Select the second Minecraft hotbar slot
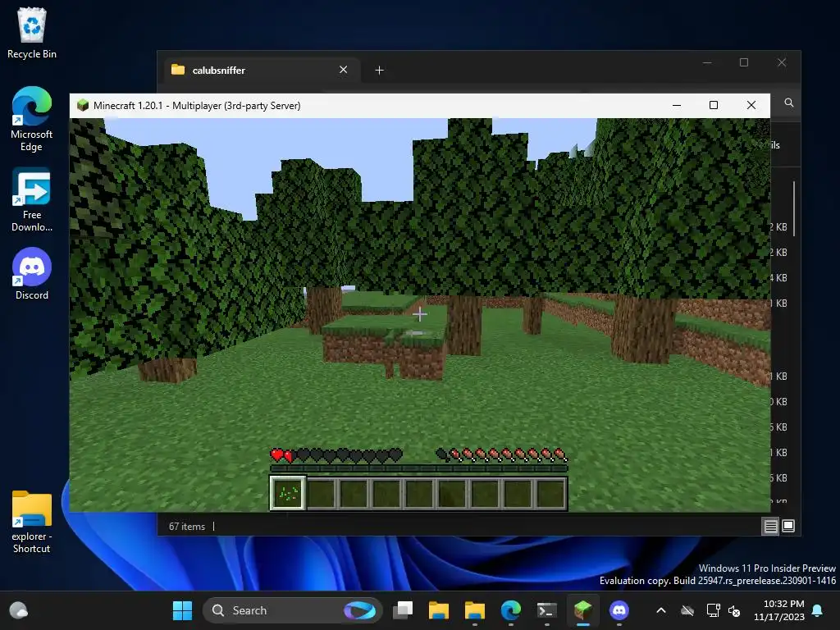 click(x=321, y=493)
